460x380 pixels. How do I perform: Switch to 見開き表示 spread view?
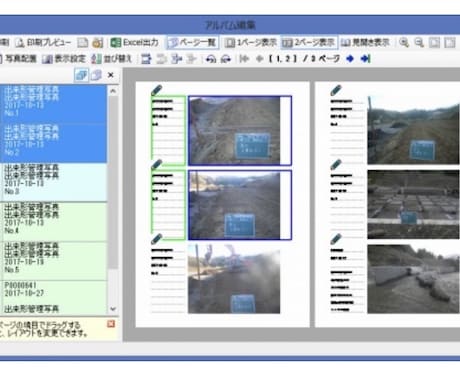365,42
